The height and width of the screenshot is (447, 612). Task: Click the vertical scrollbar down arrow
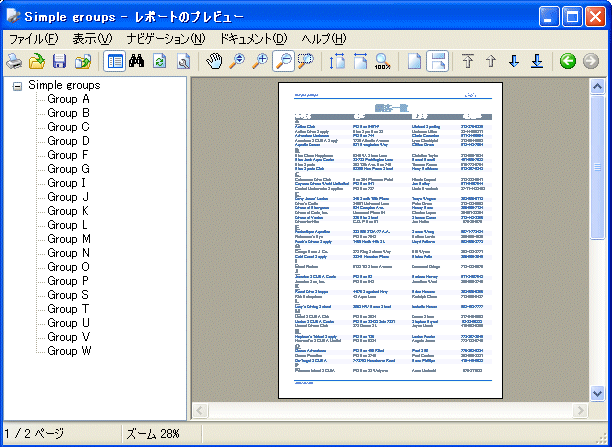click(597, 393)
